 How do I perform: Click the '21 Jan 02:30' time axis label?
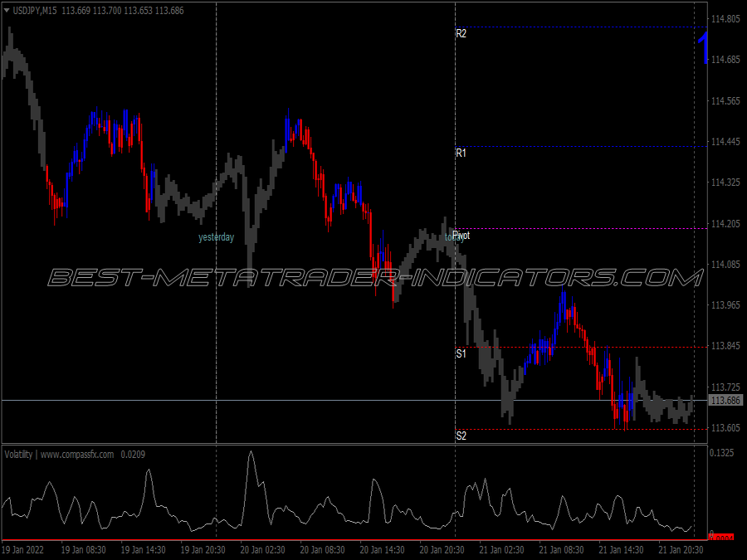(501, 550)
